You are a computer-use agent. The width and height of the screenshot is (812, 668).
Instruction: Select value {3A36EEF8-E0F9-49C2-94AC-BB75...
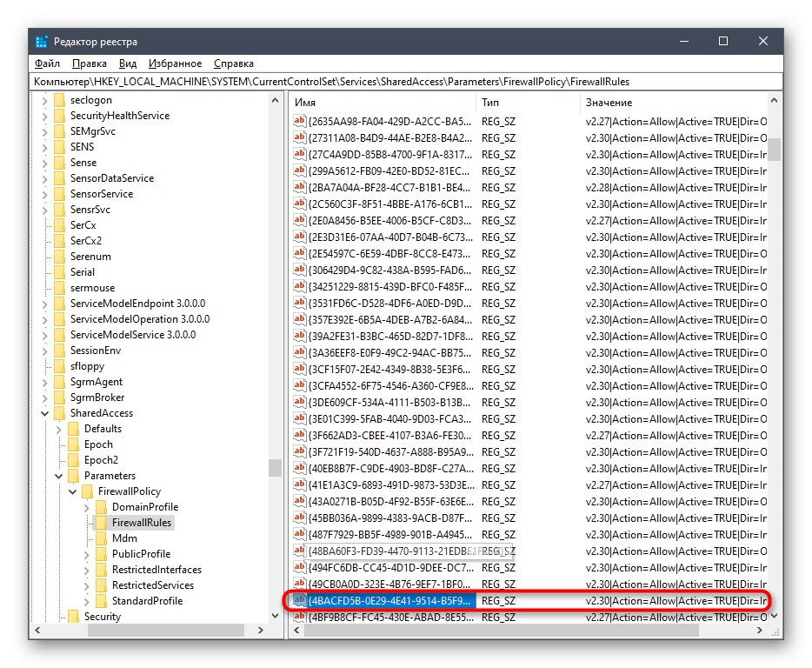click(389, 352)
